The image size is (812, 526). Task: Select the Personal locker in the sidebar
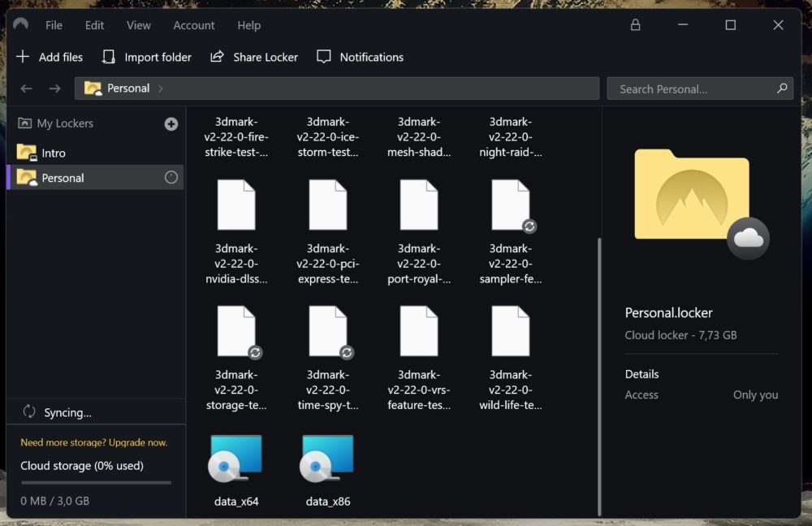coord(97,178)
